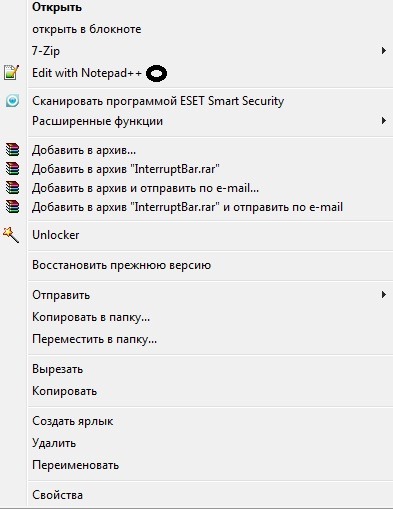This screenshot has width=393, height=509.
Task: Click the Notepad++ icon beside Edit entry
Action: [11, 72]
